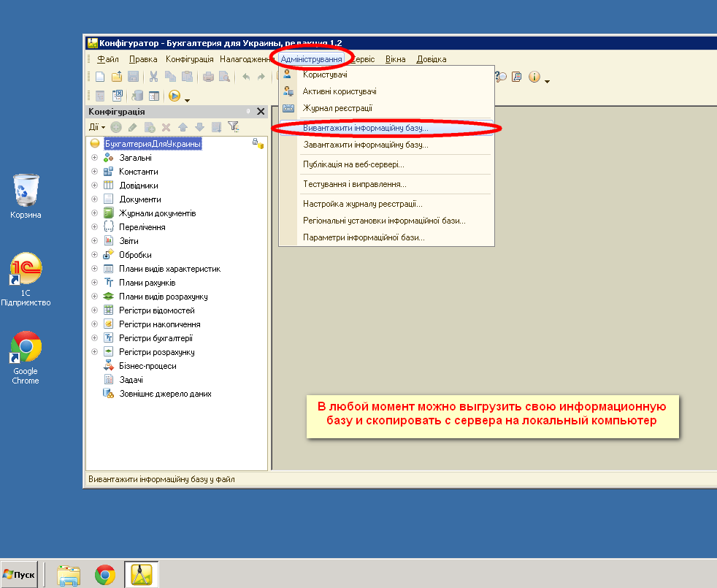Open the Конфігурація menu
The height and width of the screenshot is (588, 717).
(x=189, y=59)
